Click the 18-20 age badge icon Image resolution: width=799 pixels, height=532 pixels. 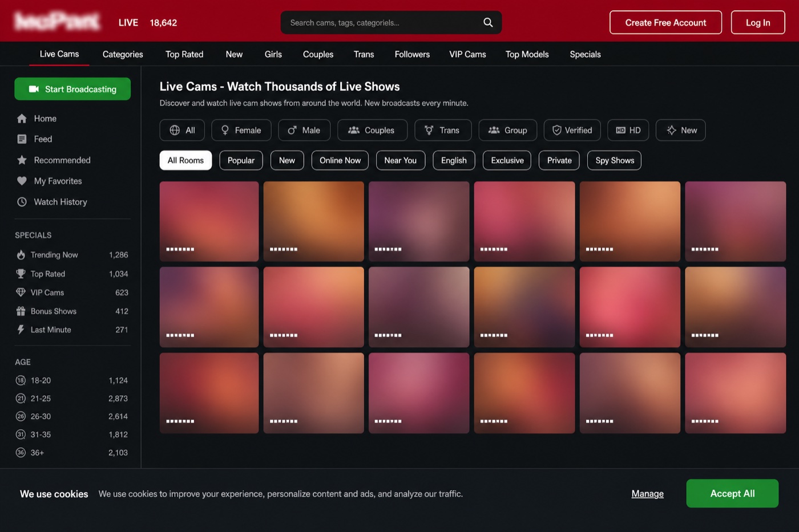(x=21, y=380)
